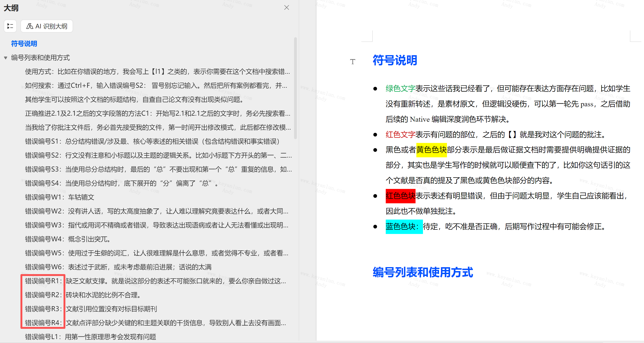This screenshot has width=644, height=343.
Task: Go to outline item 错误编号L1
Action: [x=91, y=337]
